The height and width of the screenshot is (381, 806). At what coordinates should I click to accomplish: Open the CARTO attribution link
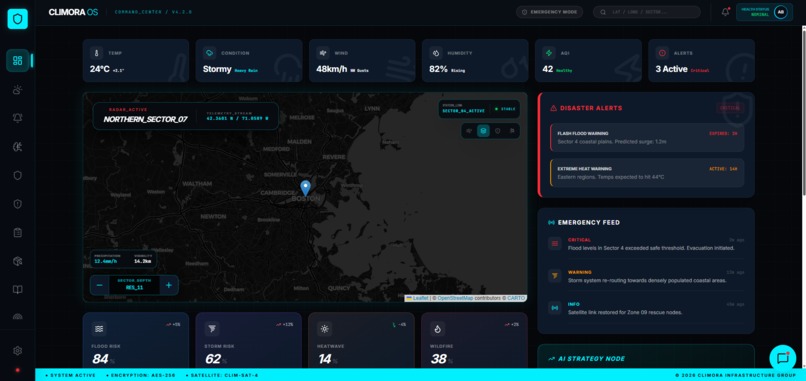pos(516,298)
